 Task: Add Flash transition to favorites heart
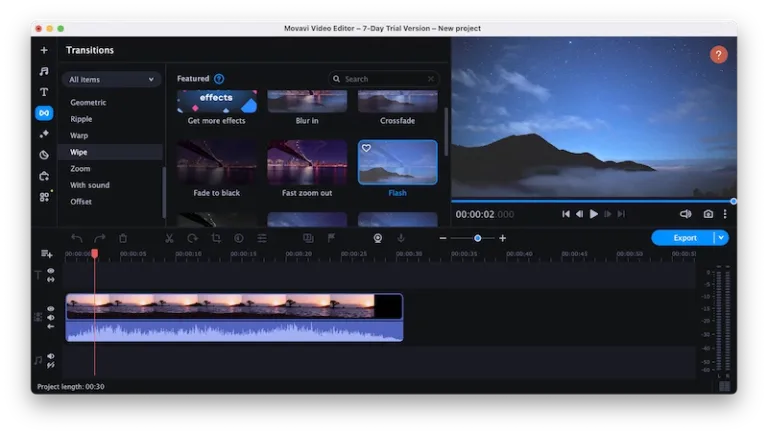pyautogui.click(x=366, y=148)
